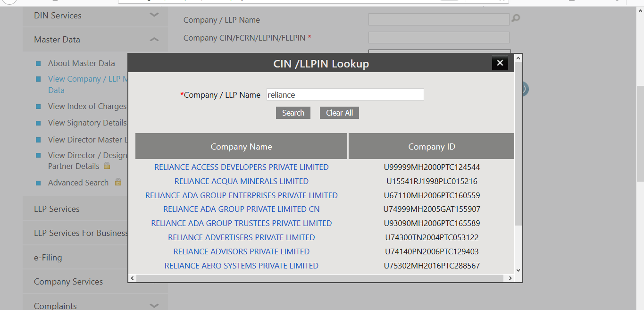Click the lookup dialog's vertical scrollbar thumb

tap(519, 143)
